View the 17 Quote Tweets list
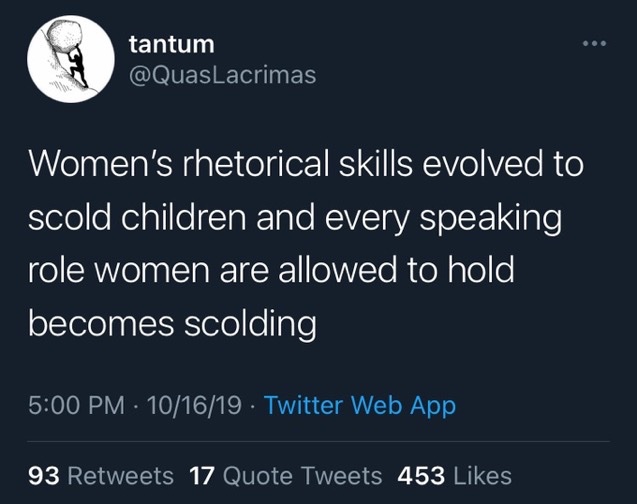 285,475
